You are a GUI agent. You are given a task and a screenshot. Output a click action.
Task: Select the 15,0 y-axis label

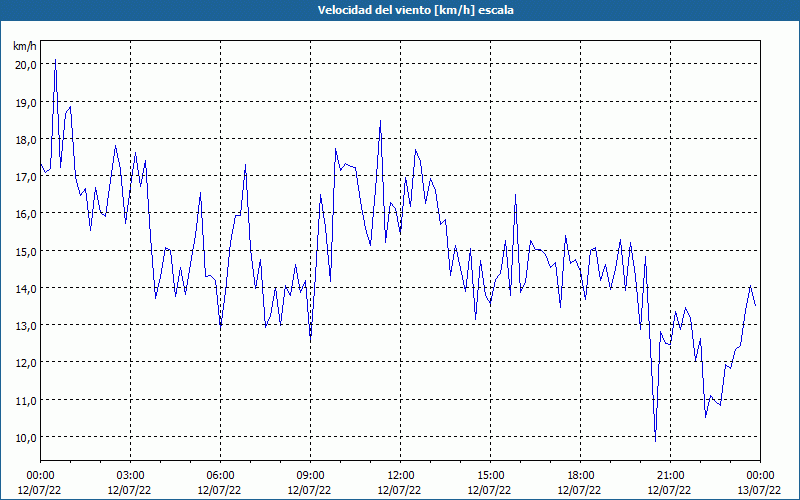(26, 251)
